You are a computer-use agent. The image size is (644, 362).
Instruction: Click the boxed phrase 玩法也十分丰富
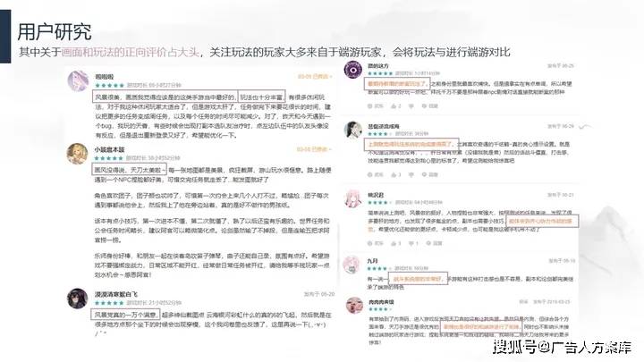[261, 97]
